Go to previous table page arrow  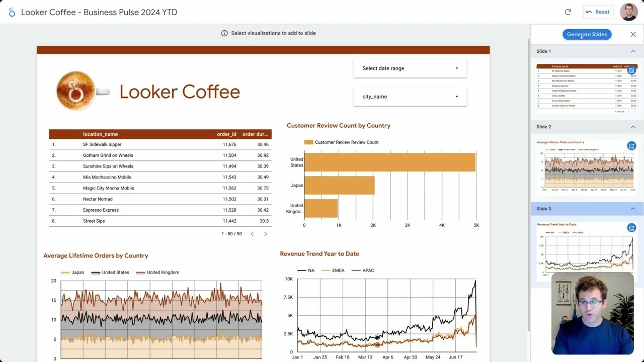pyautogui.click(x=252, y=234)
